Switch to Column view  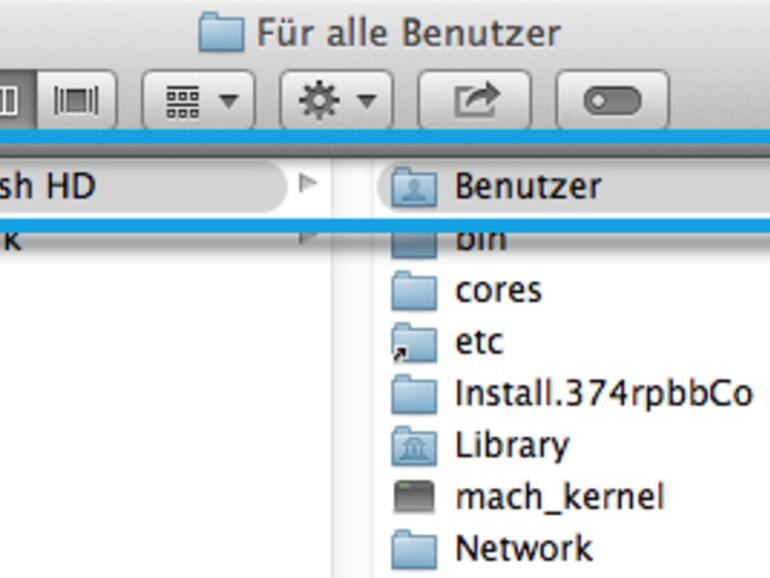tap(10, 100)
